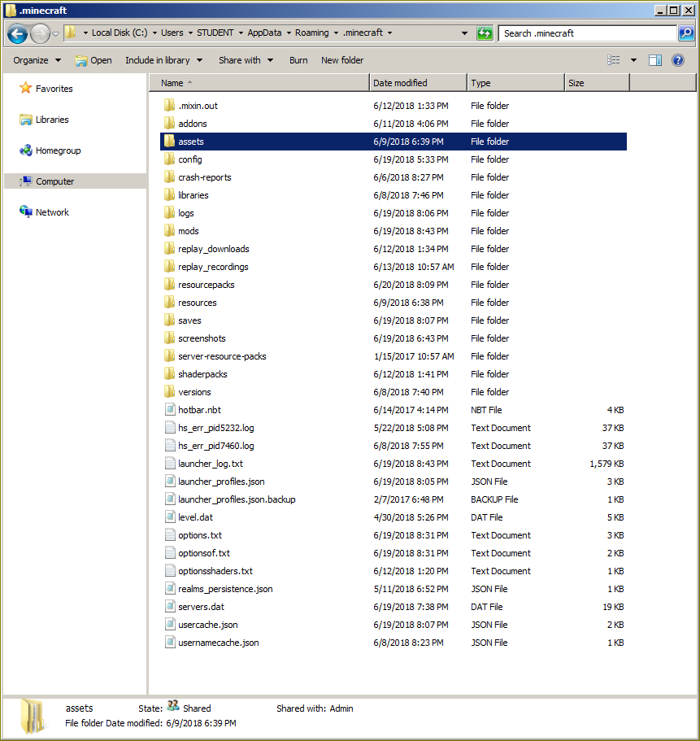
Task: Select the level.dat file icon
Action: point(170,517)
